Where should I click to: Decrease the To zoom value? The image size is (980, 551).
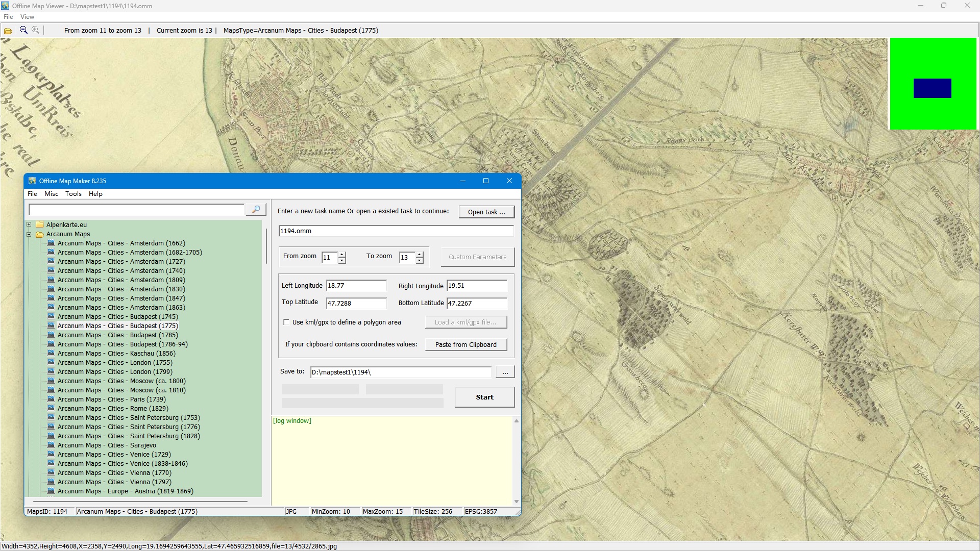coord(420,261)
